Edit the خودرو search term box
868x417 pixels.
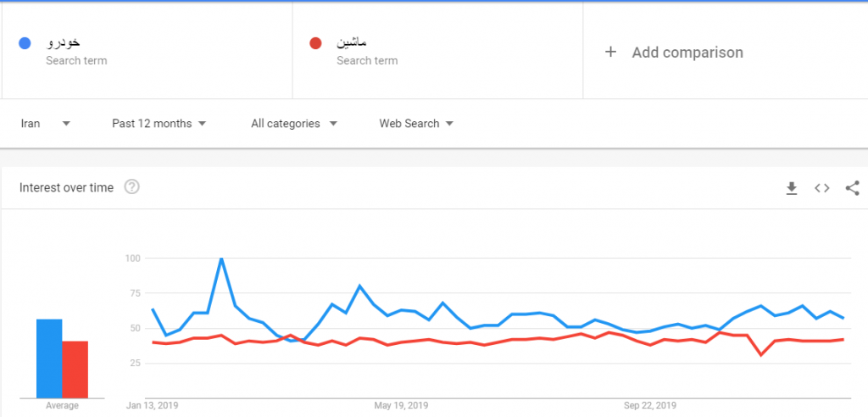click(147, 51)
